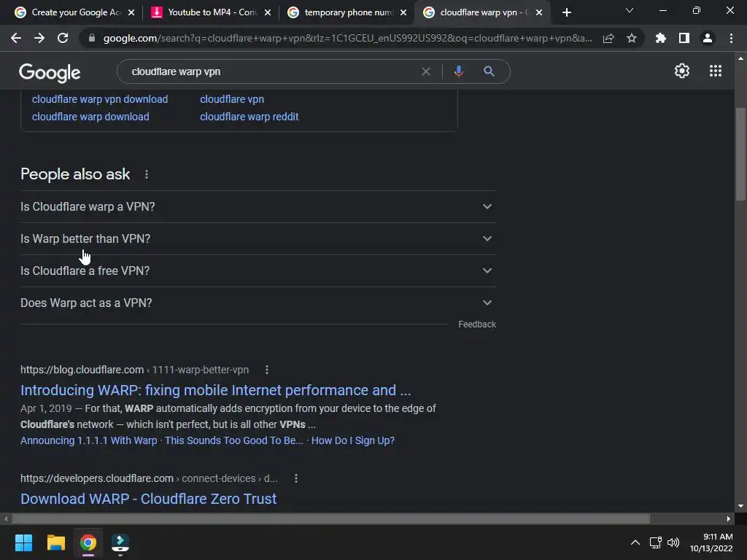Open the installer app on the taskbar

tap(120, 542)
